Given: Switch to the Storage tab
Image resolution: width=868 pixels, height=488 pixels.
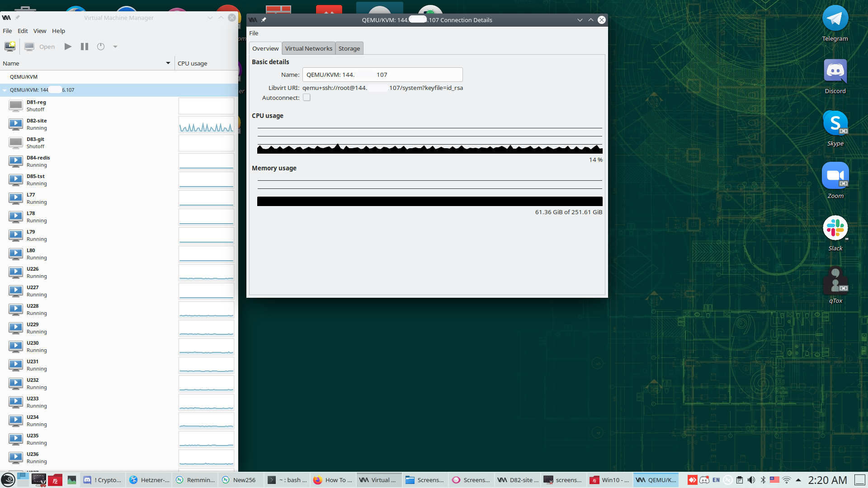Looking at the screenshot, I should coord(349,48).
